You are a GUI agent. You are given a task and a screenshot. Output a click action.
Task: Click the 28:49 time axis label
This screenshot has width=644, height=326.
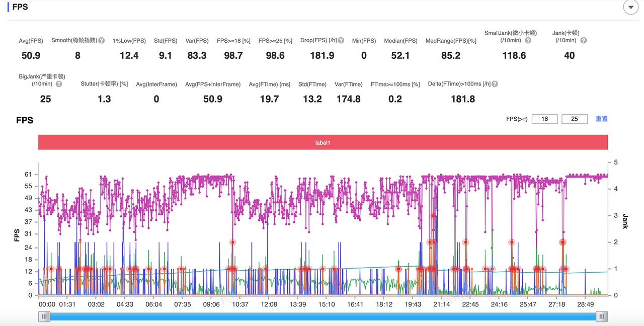586,304
